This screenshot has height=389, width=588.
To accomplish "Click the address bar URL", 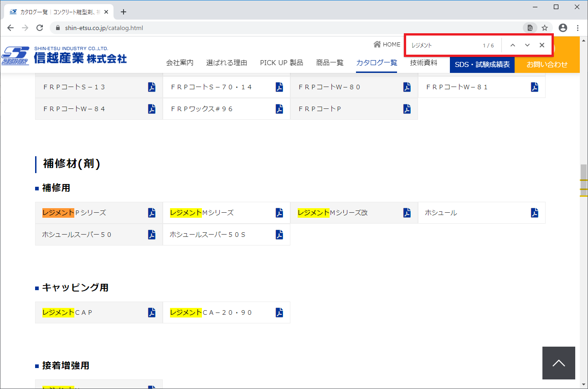I will [104, 28].
